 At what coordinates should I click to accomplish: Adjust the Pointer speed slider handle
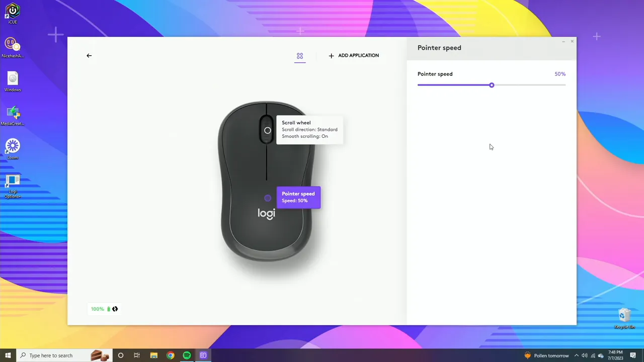tap(492, 85)
